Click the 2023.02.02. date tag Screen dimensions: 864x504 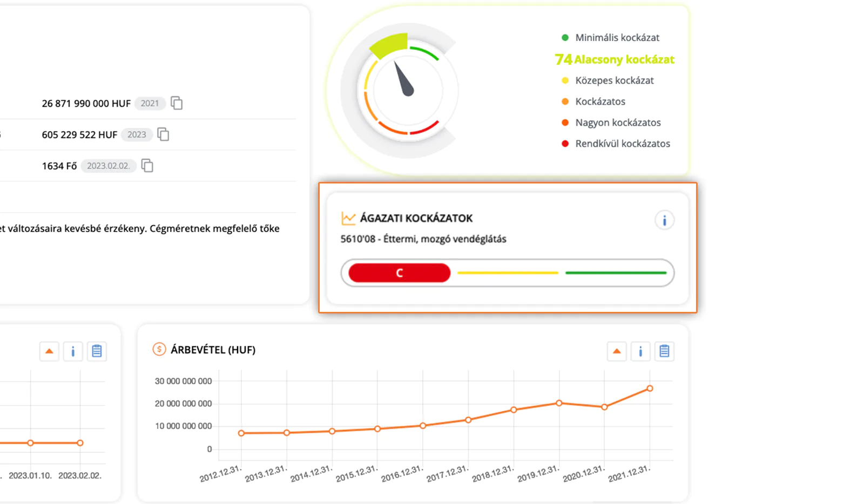click(x=109, y=166)
